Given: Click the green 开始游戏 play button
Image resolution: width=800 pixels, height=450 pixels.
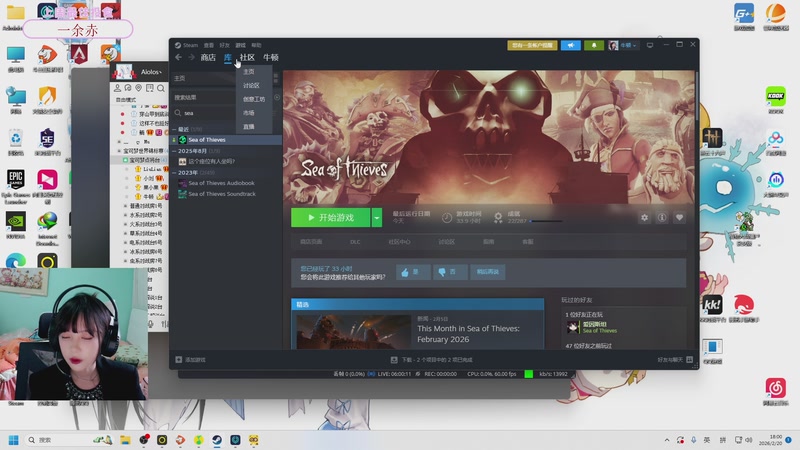Looking at the screenshot, I should (331, 218).
